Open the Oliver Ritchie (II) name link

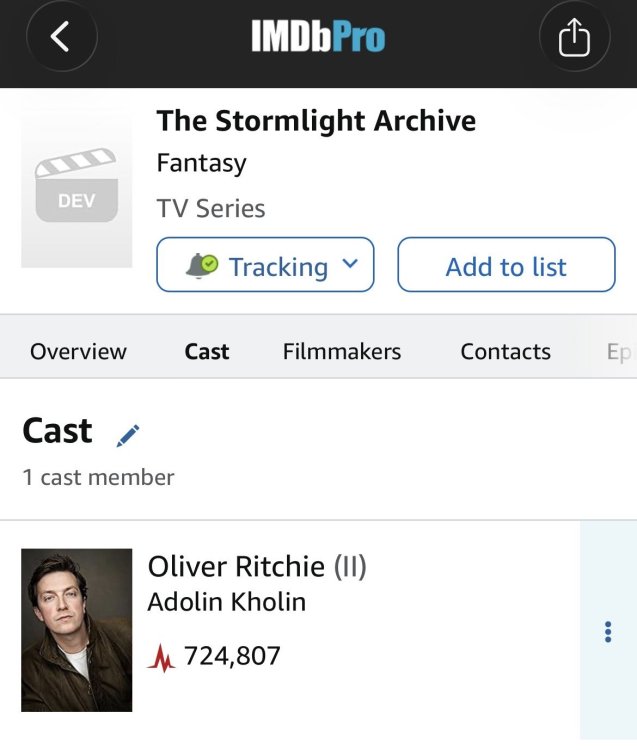click(257, 566)
